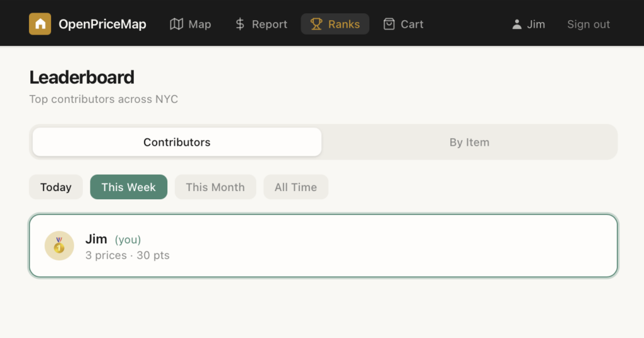This screenshot has width=644, height=338.
Task: Switch to the Contributors tab
Action: click(x=177, y=142)
